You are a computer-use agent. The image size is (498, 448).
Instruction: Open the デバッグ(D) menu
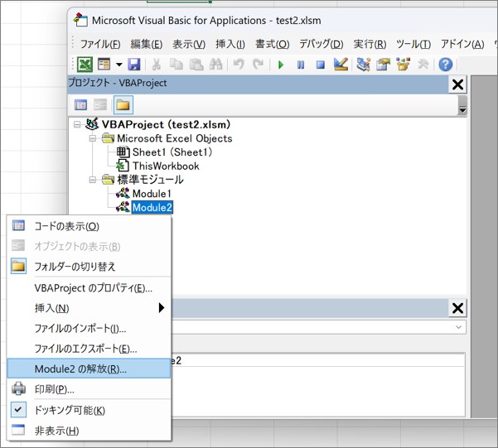pos(322,44)
